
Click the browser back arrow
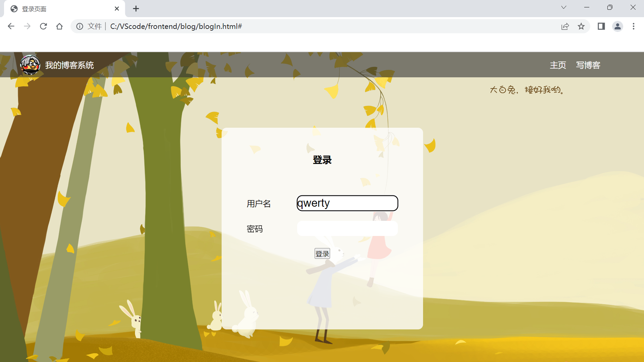[x=11, y=26]
